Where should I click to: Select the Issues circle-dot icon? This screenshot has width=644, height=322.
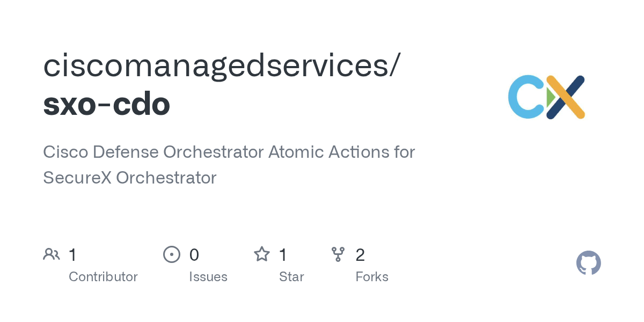[172, 254]
